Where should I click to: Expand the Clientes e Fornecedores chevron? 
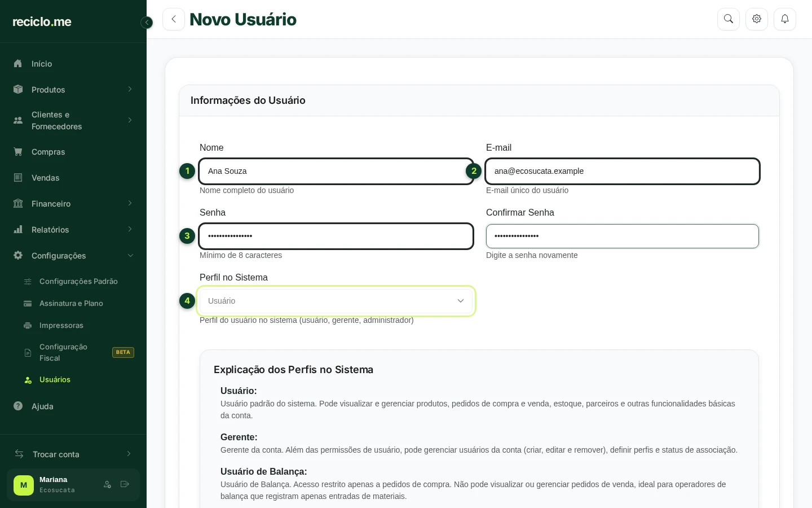click(130, 120)
